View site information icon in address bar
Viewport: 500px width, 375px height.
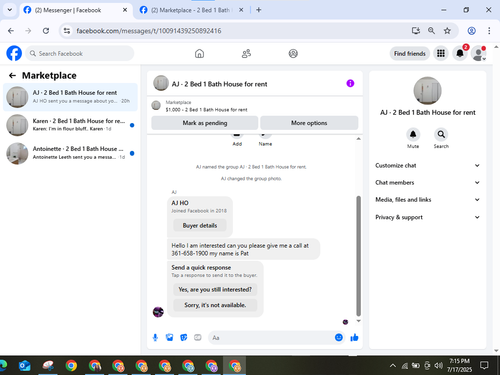tap(67, 31)
